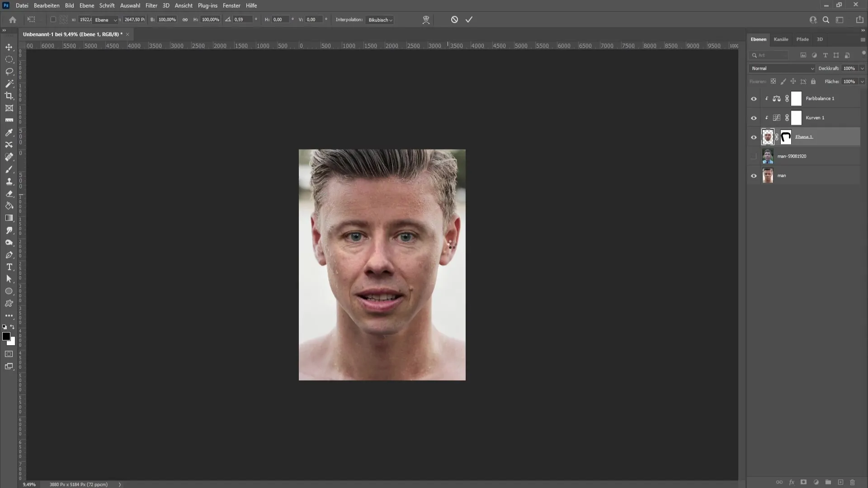
Task: Open the Filter menu
Action: [x=151, y=5]
